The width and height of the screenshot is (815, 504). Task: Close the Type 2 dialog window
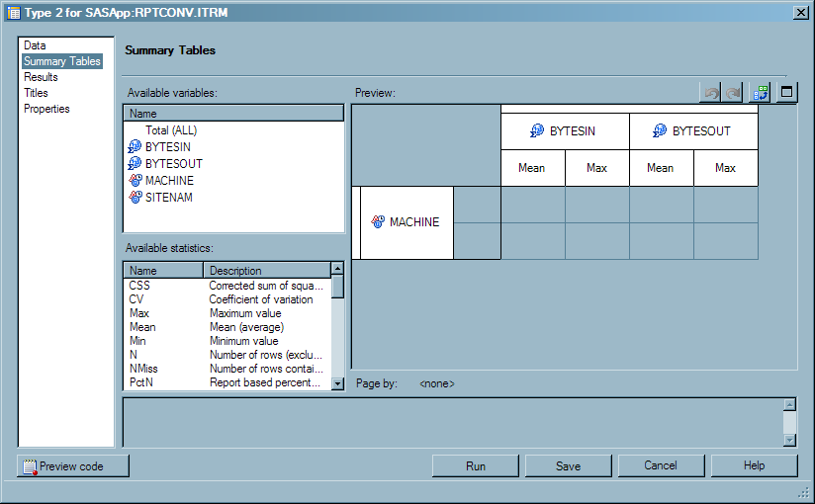[800, 13]
